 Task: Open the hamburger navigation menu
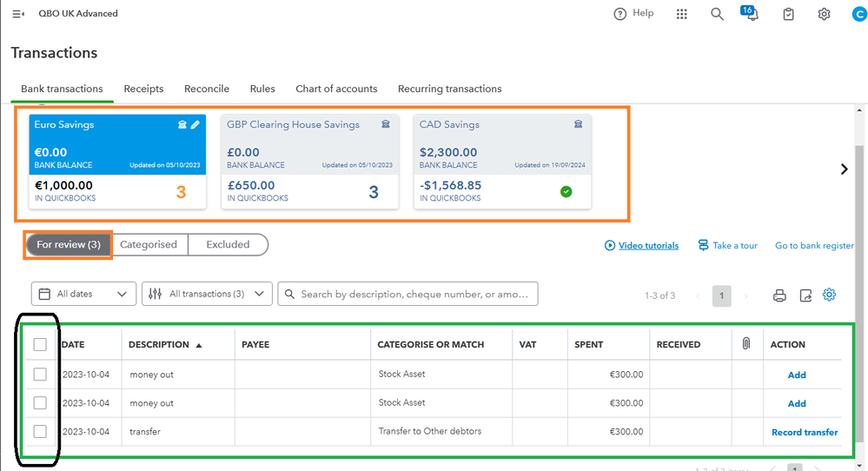point(18,14)
